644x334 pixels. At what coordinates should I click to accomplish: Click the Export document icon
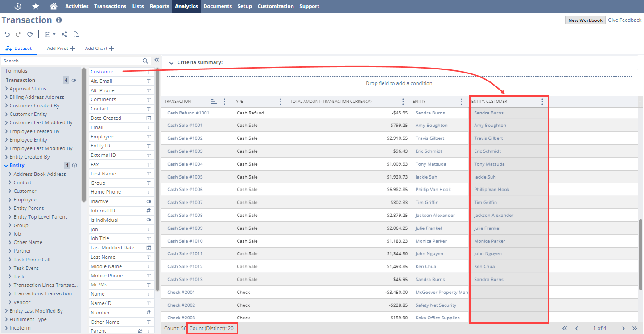point(76,34)
